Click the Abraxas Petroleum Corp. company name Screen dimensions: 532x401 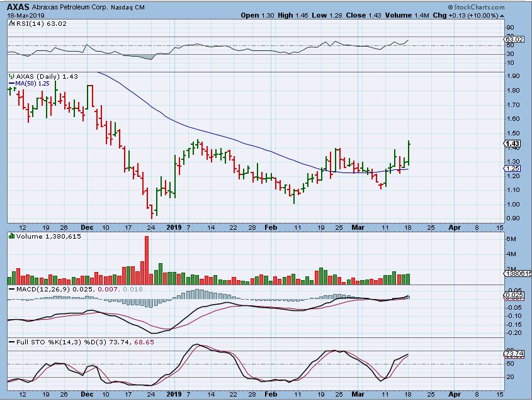point(67,7)
